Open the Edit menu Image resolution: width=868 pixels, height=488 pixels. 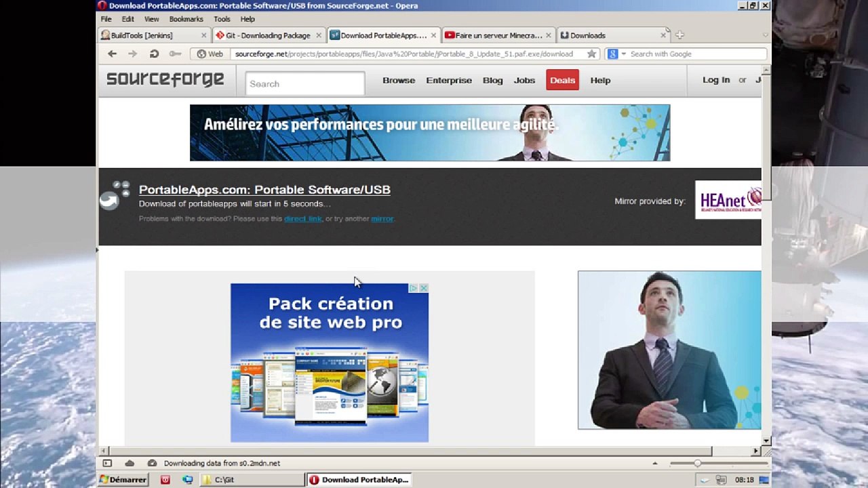[x=128, y=19]
